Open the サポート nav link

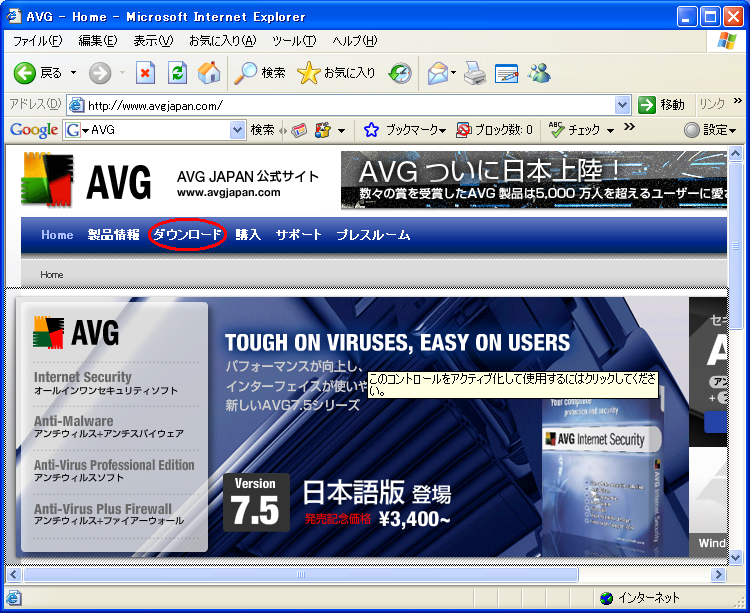point(298,235)
